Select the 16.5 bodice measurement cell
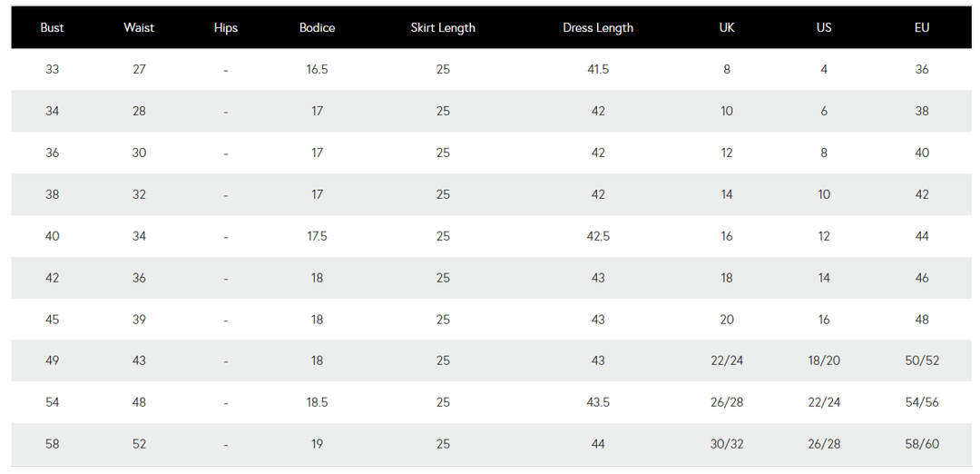The height and width of the screenshot is (474, 980). [317, 69]
